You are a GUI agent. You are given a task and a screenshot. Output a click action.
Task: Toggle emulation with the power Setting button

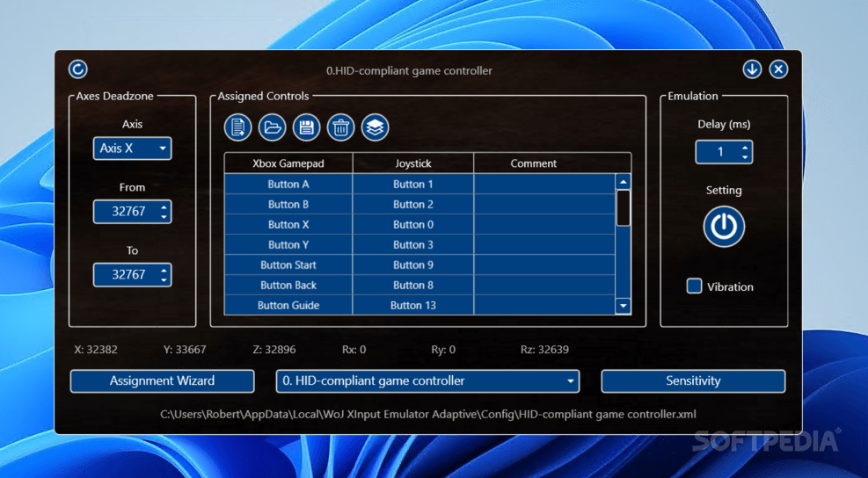(724, 227)
